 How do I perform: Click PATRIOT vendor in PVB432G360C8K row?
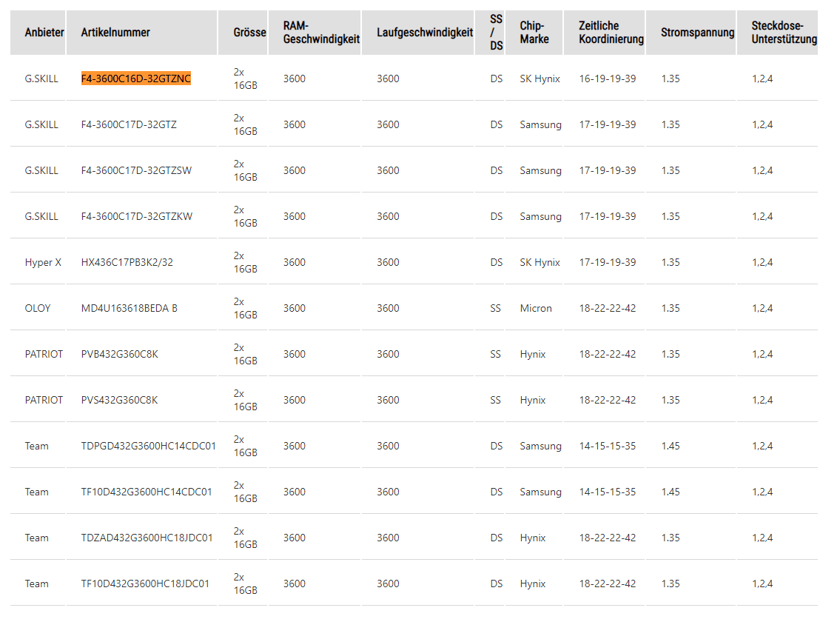tap(44, 355)
